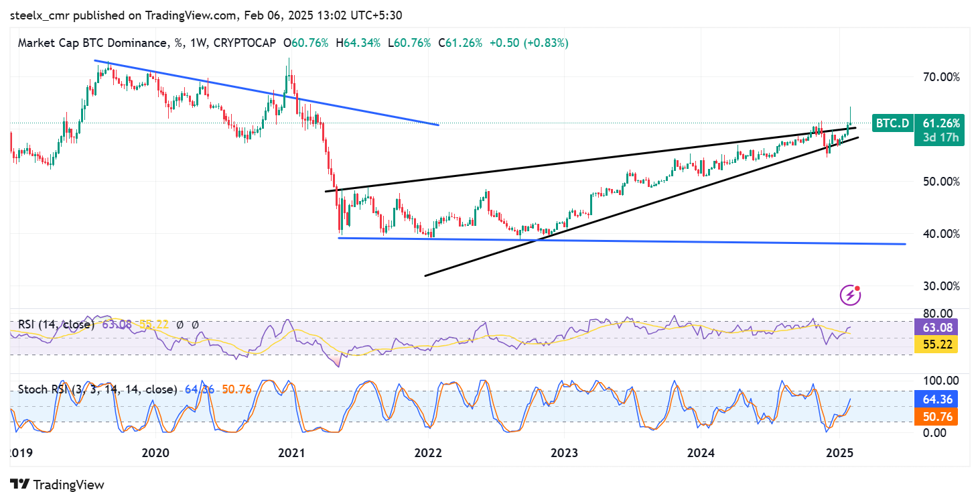Image resolution: width=980 pixels, height=502 pixels.
Task: Click the 2022 time axis label
Action: click(428, 452)
